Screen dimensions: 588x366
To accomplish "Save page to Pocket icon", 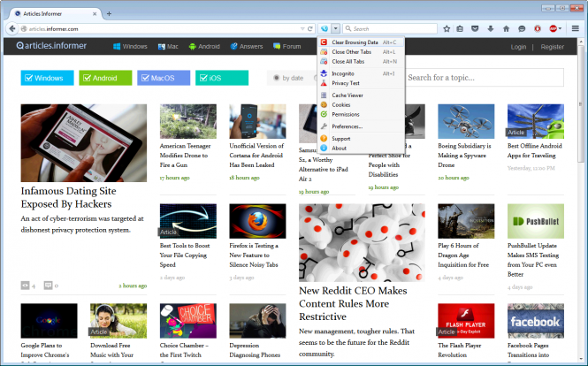I will click(475, 28).
